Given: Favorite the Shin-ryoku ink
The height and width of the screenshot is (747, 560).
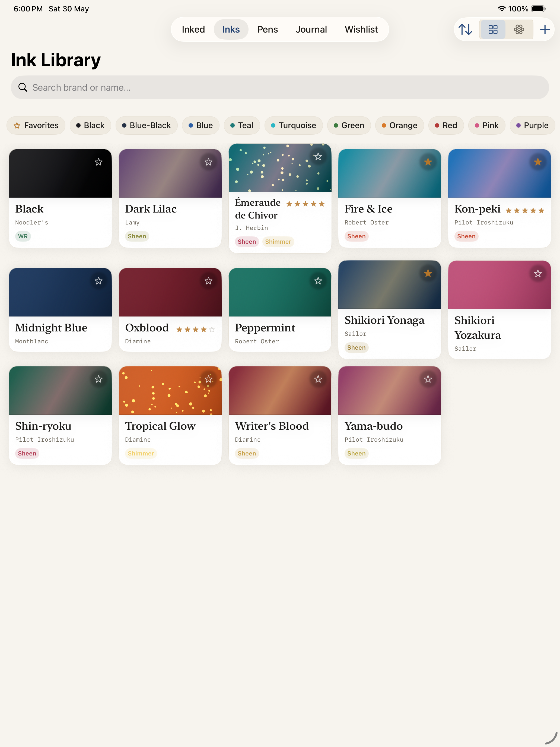Looking at the screenshot, I should pos(98,379).
